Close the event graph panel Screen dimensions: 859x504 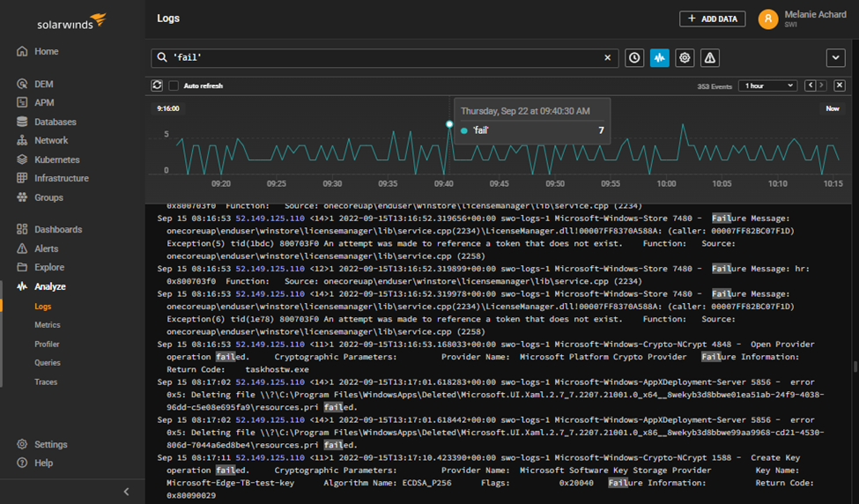[x=840, y=85]
